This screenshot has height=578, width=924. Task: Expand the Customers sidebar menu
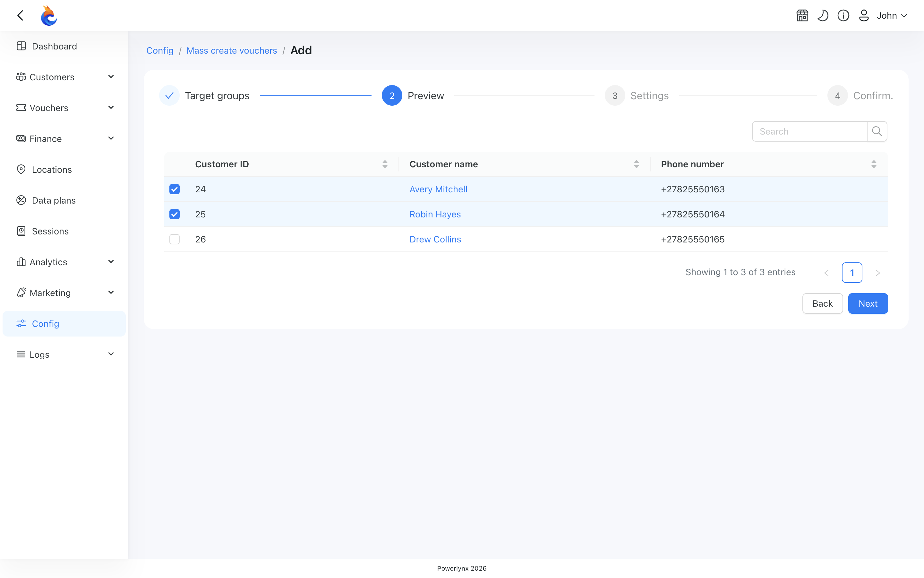(x=64, y=77)
